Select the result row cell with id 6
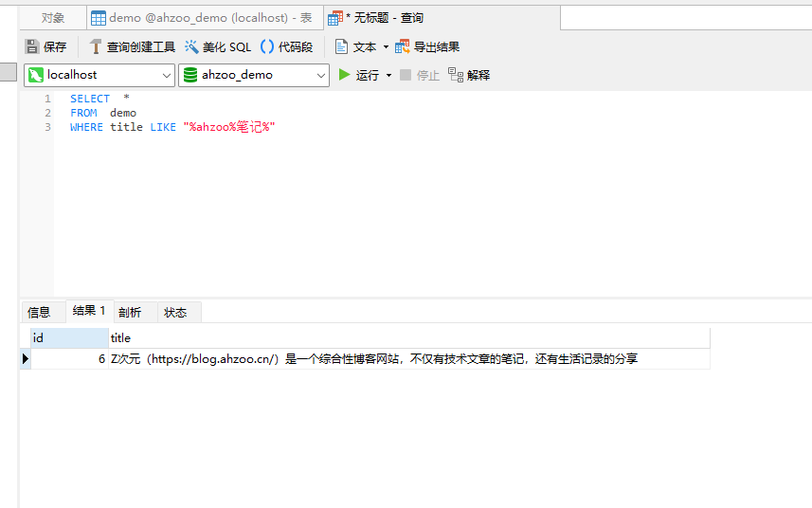 coord(70,359)
